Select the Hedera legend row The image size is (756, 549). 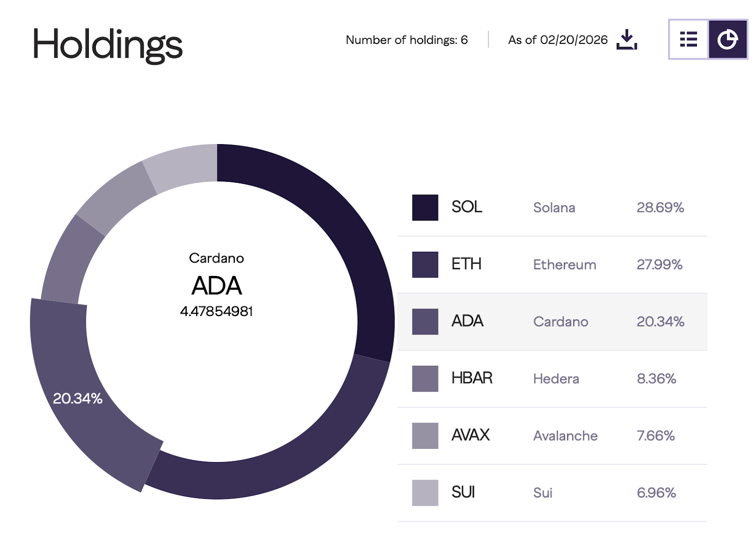pyautogui.click(x=556, y=379)
